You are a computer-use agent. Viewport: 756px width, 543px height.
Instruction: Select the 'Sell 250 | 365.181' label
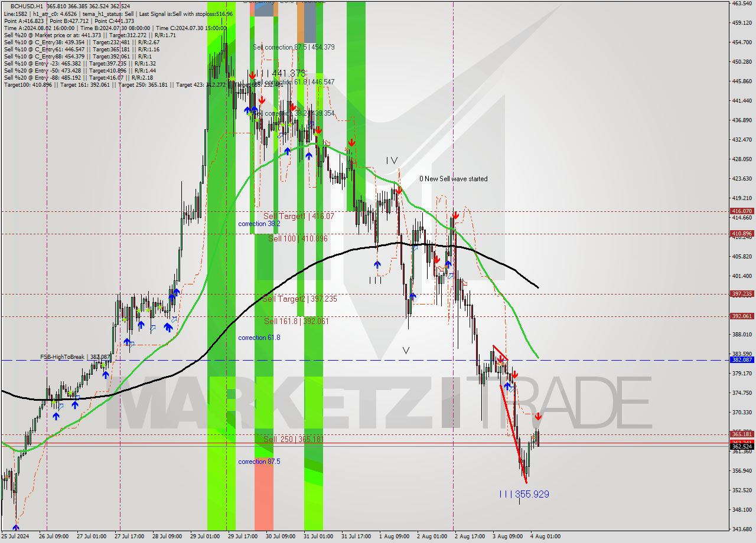click(294, 439)
